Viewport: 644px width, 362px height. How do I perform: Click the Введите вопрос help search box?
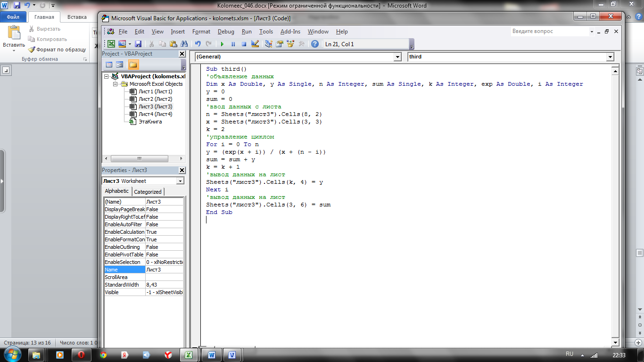point(549,31)
